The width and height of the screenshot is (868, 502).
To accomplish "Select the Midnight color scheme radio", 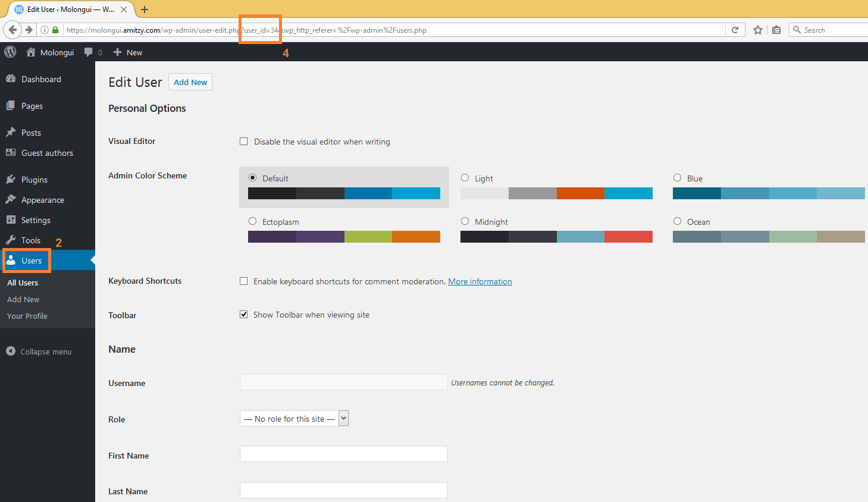I will (465, 221).
